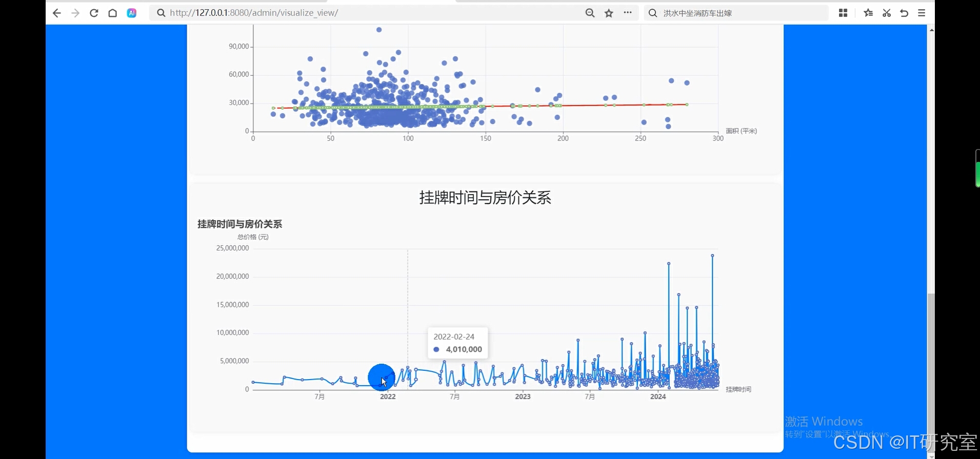
Task: Click the 150 tick on the area axis
Action: [486, 138]
